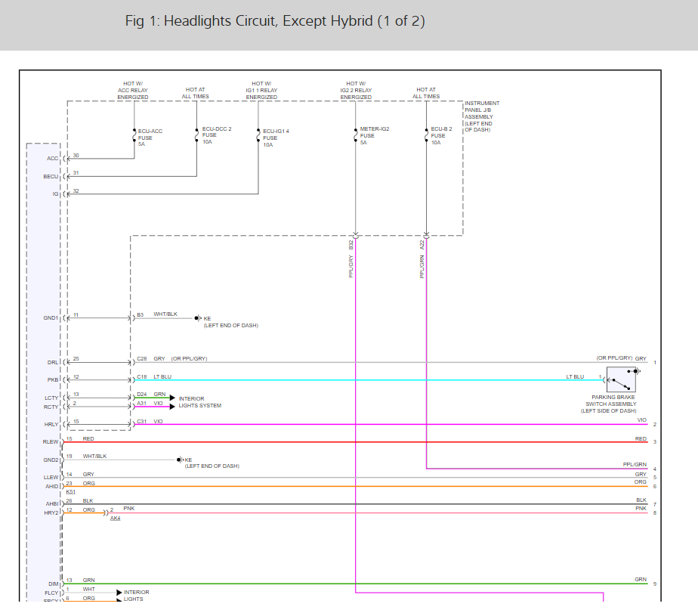Click the B3 connector pin label
The image size is (698, 616).
(x=141, y=315)
